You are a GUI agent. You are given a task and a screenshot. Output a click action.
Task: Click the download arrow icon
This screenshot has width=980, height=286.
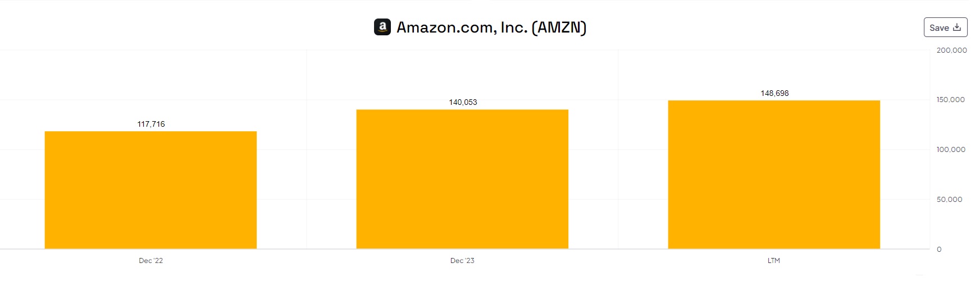[x=957, y=27]
